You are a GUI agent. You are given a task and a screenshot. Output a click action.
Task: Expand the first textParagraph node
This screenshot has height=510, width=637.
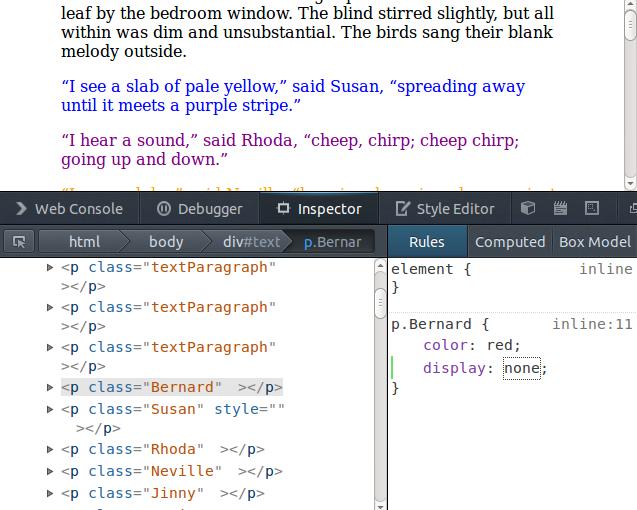[50, 267]
